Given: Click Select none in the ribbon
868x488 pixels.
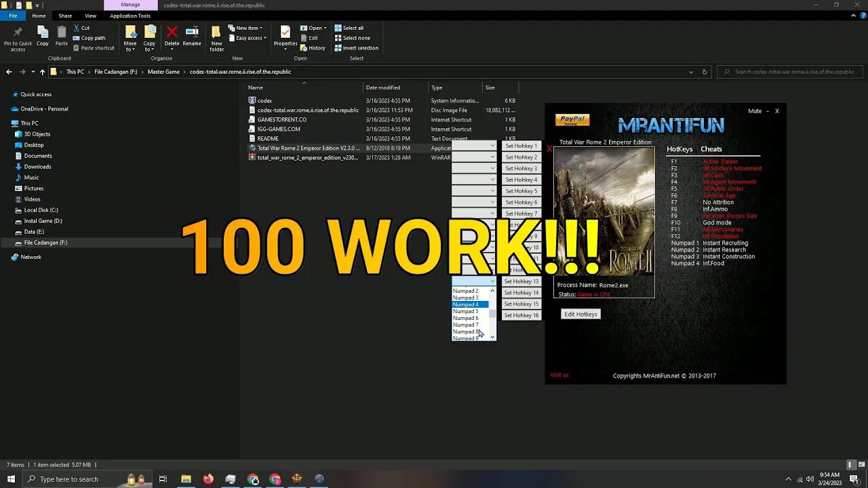Looking at the screenshot, I should pos(352,38).
